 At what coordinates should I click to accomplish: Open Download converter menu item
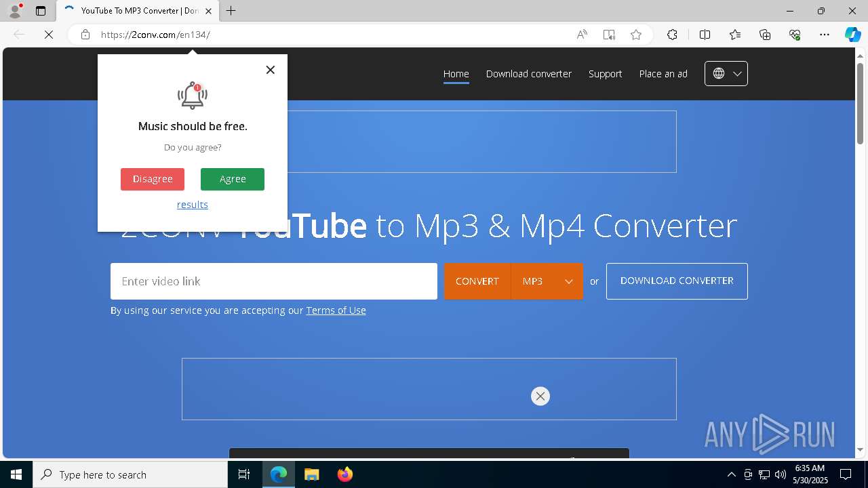coord(529,74)
